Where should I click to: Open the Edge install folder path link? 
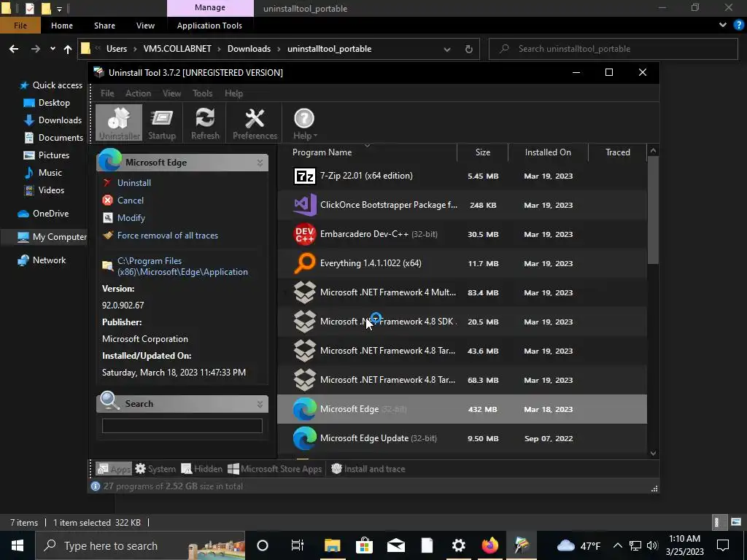(x=182, y=267)
